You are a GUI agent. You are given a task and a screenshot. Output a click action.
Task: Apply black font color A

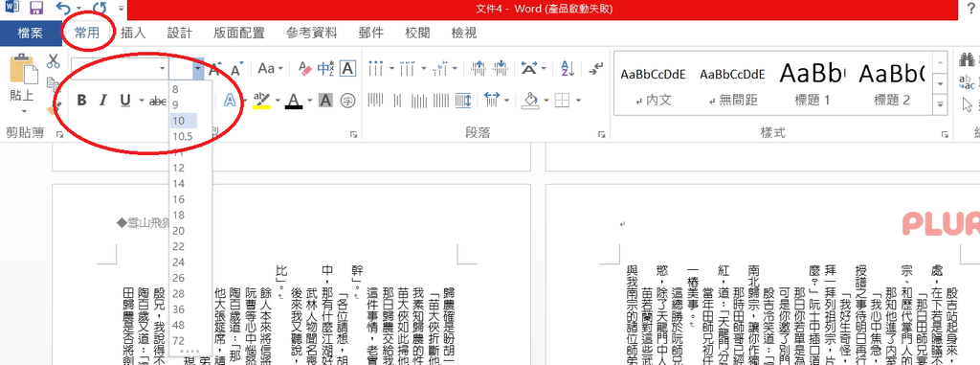pos(294,101)
